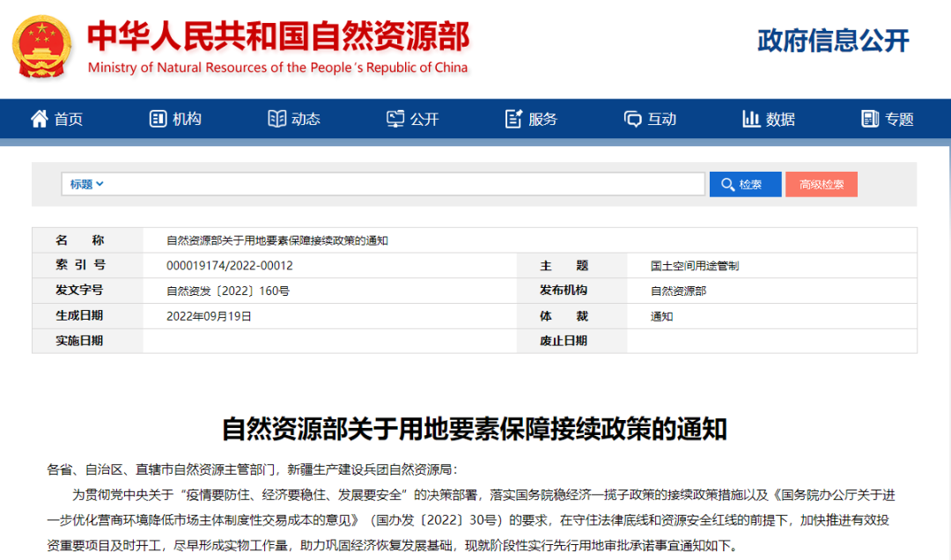Viewport: 951px width, 560px height.
Task: Click inside the search text box
Action: click(x=405, y=184)
